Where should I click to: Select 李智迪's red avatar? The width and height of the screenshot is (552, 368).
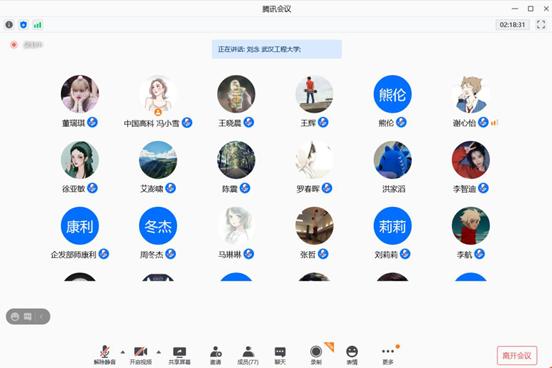[471, 160]
